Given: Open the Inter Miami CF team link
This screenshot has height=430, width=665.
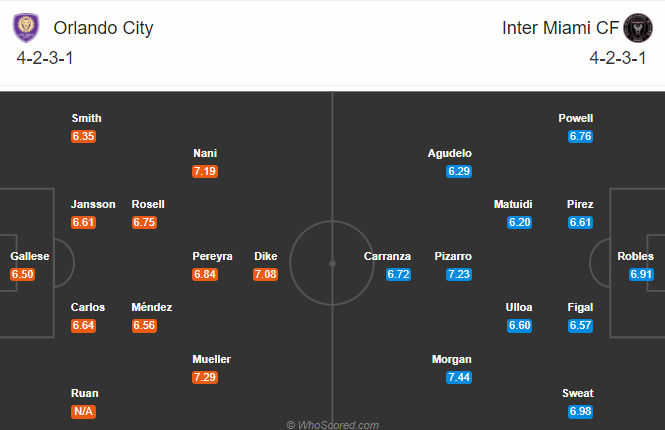Looking at the screenshot, I should tap(560, 28).
